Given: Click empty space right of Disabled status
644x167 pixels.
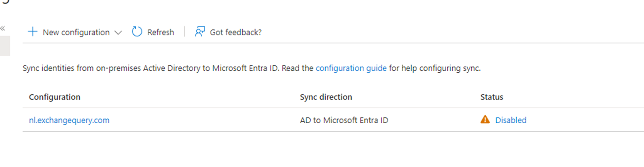Looking at the screenshot, I should [584, 120].
